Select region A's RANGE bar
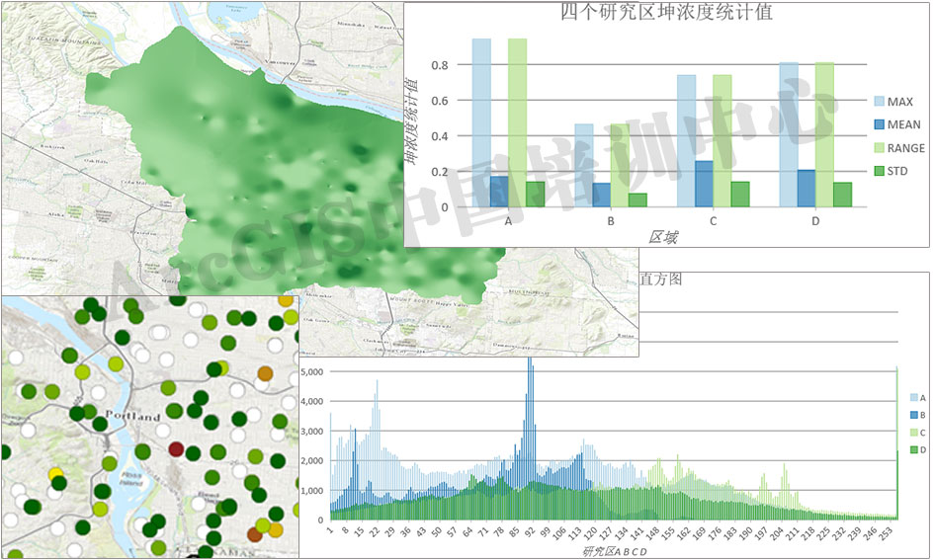Image resolution: width=934 pixels, height=560 pixels. 517,122
